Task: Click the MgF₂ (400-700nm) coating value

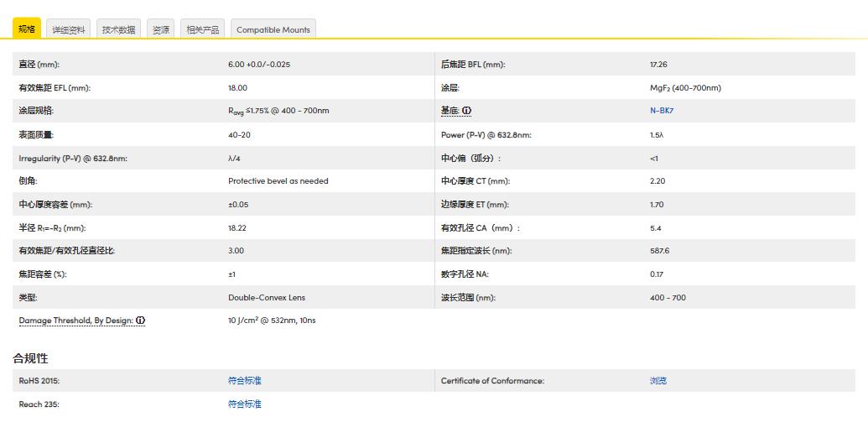Action: click(685, 88)
